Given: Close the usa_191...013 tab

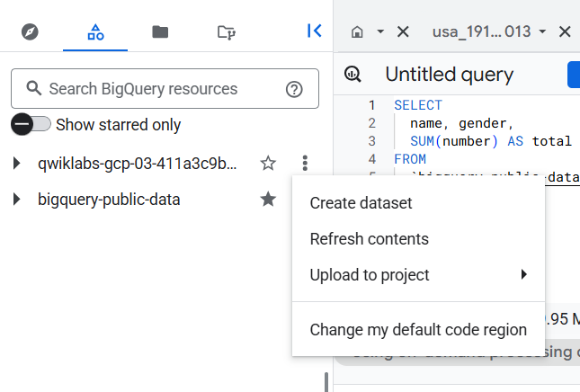Looking at the screenshot, I should 565,31.
